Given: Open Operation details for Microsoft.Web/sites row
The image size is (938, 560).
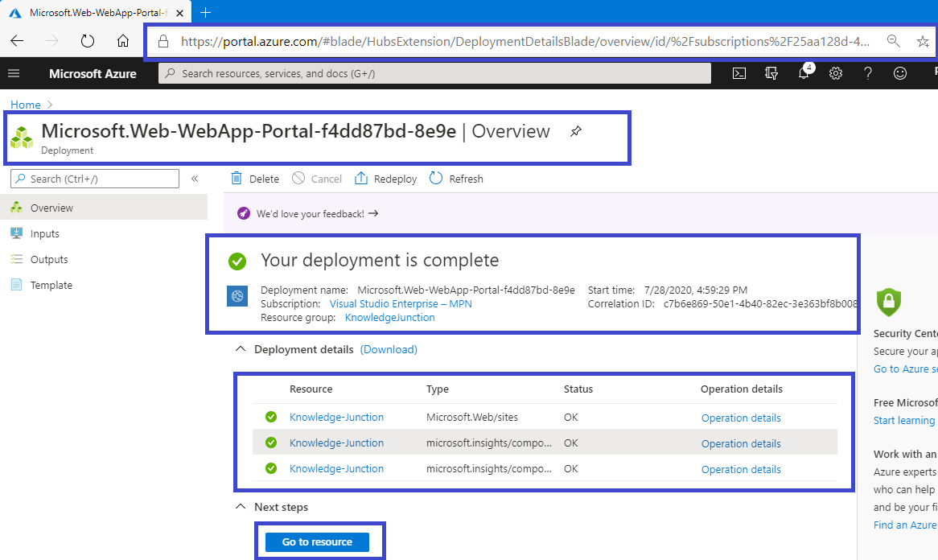Looking at the screenshot, I should (741, 418).
